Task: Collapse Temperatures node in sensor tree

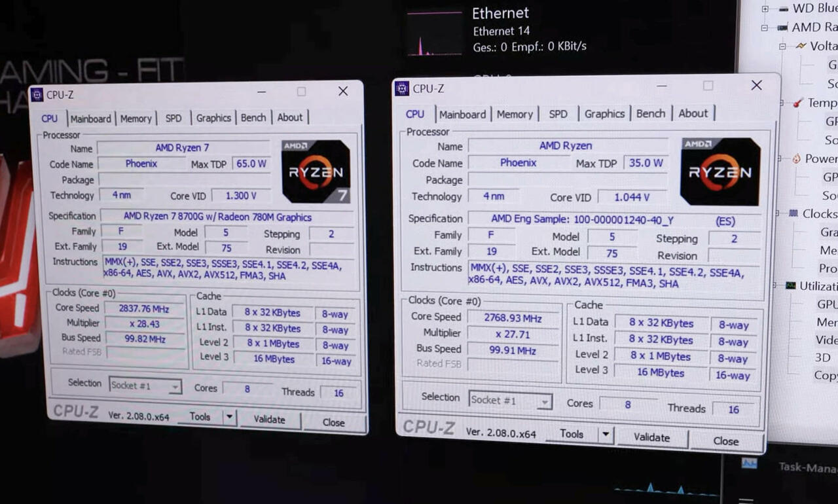Action: point(782,103)
